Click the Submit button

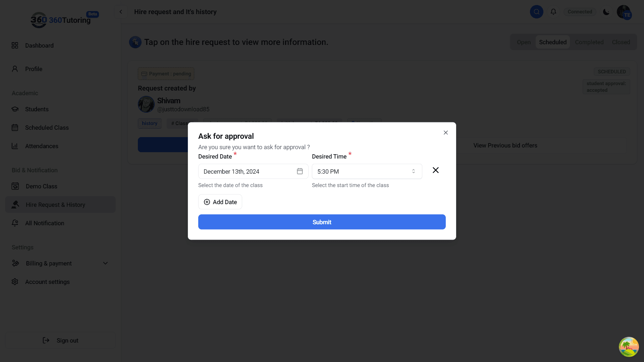coord(322,222)
